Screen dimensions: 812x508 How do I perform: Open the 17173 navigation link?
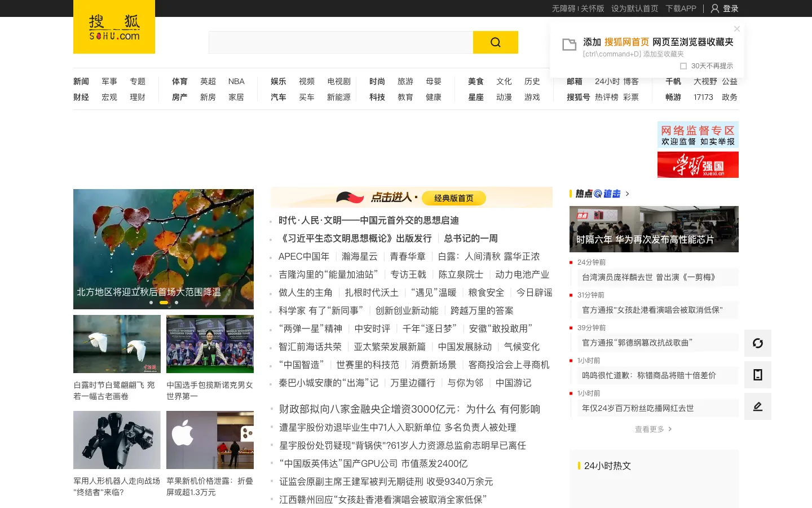tap(703, 97)
